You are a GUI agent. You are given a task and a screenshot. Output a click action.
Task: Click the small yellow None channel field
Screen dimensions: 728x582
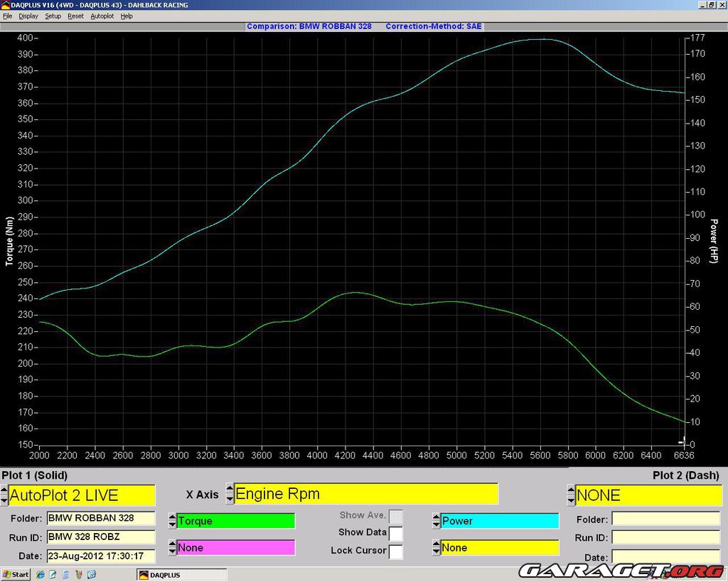pos(500,548)
